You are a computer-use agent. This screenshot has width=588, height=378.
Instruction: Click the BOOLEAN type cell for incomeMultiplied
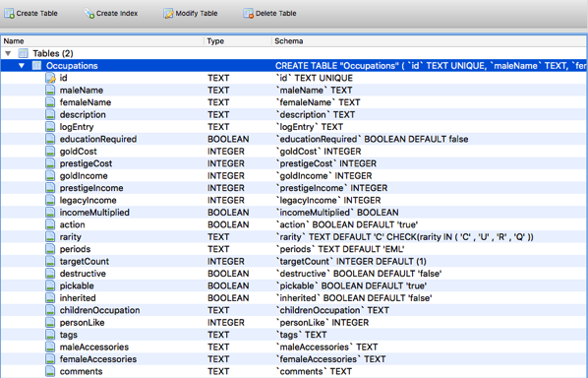pos(228,213)
